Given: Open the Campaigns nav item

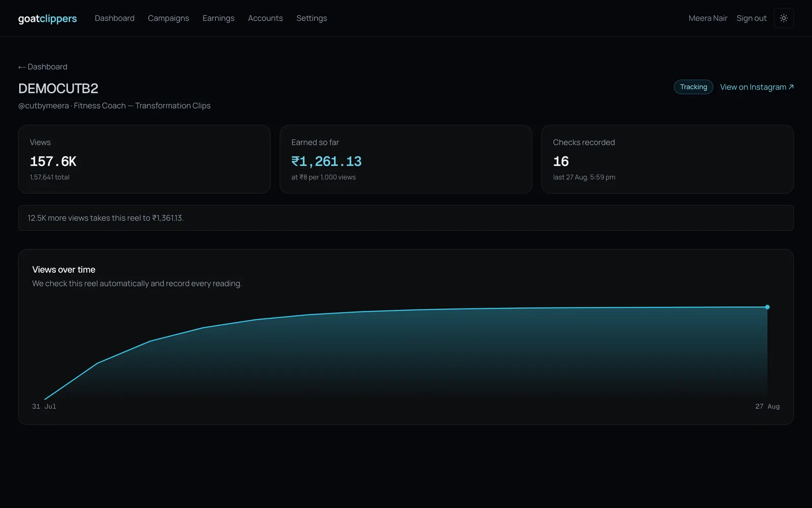Looking at the screenshot, I should pos(168,18).
